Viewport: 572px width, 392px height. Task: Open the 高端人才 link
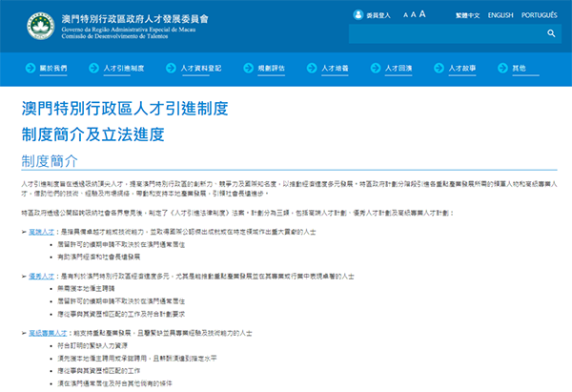click(x=41, y=232)
